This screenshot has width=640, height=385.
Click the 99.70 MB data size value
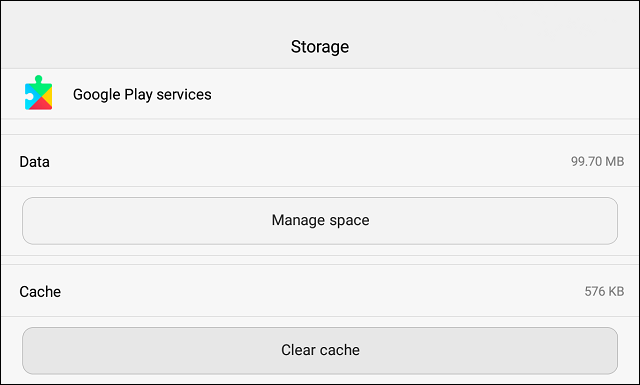598,162
